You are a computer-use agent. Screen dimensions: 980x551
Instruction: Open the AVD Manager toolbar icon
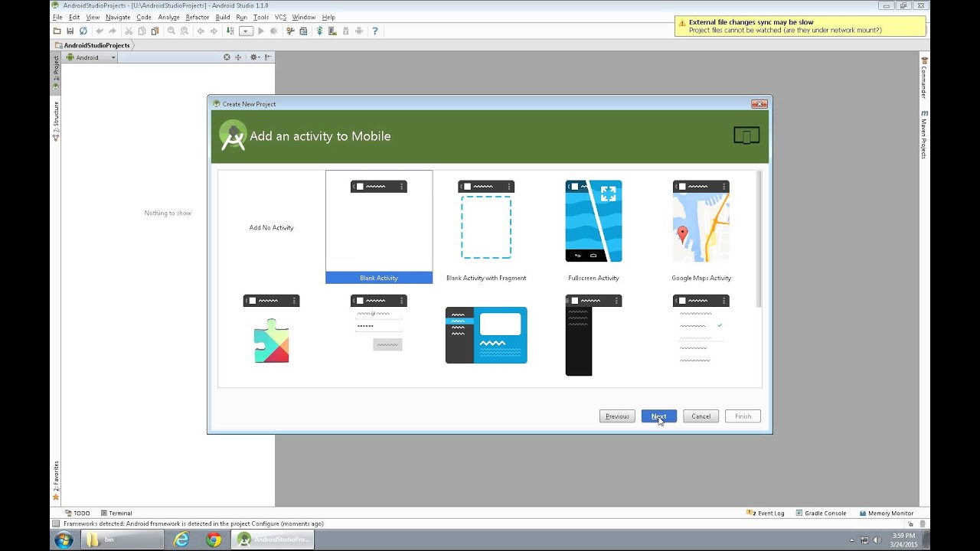click(332, 31)
